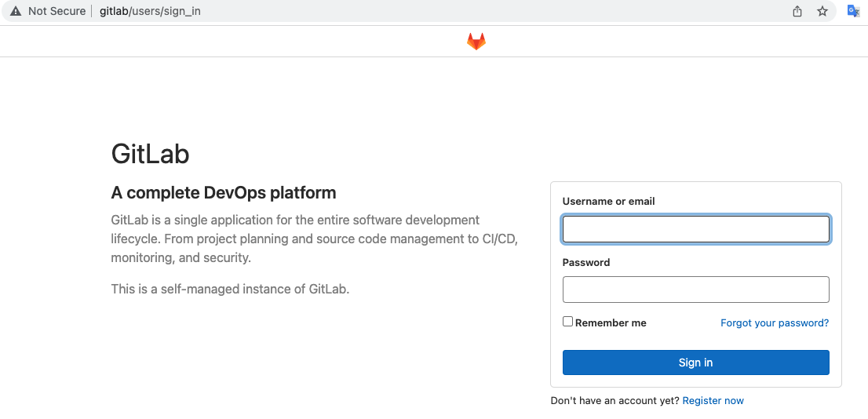Screen dimensions: 868x419
Task: Click the 'Username or email' label
Action: pos(608,202)
